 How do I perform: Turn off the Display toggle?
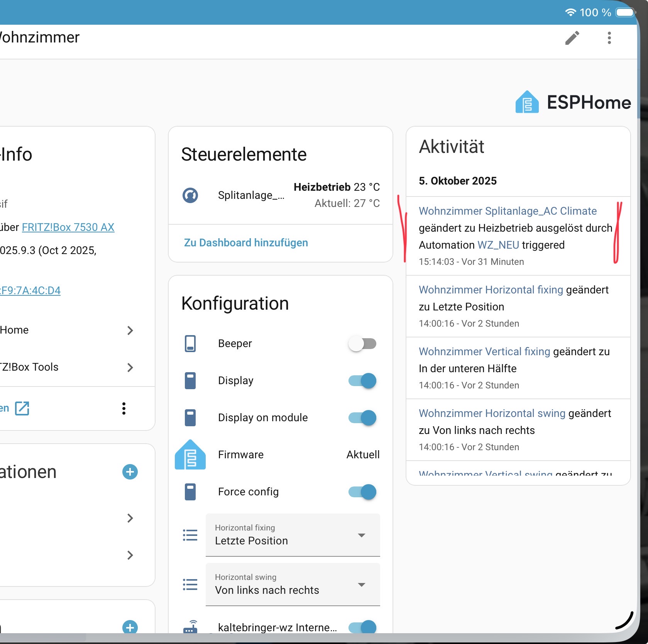362,381
